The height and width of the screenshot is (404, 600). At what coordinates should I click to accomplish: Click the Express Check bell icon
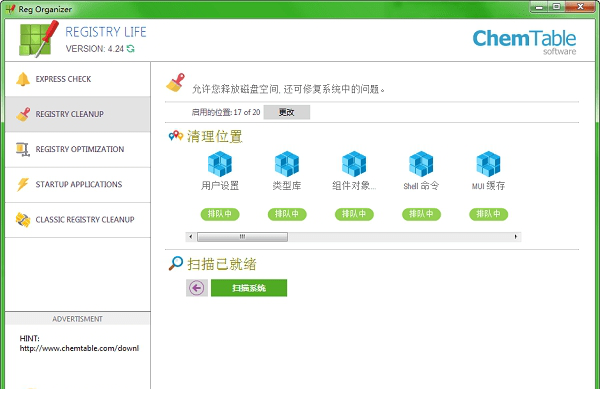point(23,79)
